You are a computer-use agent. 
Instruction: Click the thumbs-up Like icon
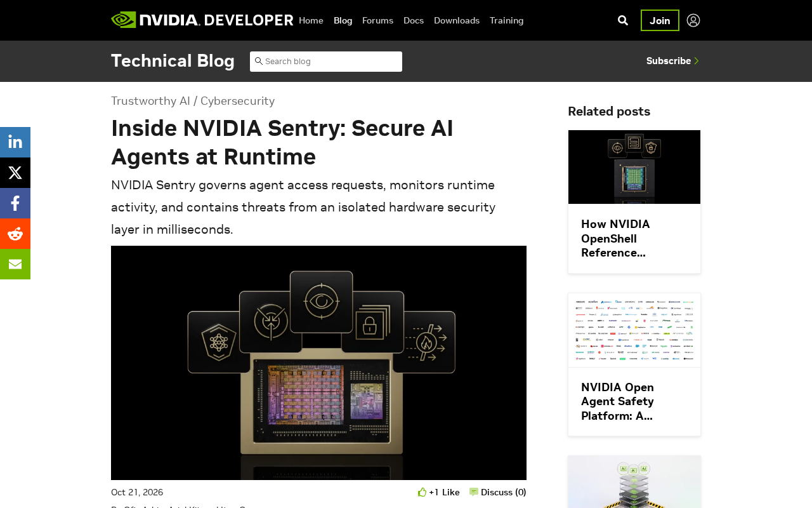422,492
